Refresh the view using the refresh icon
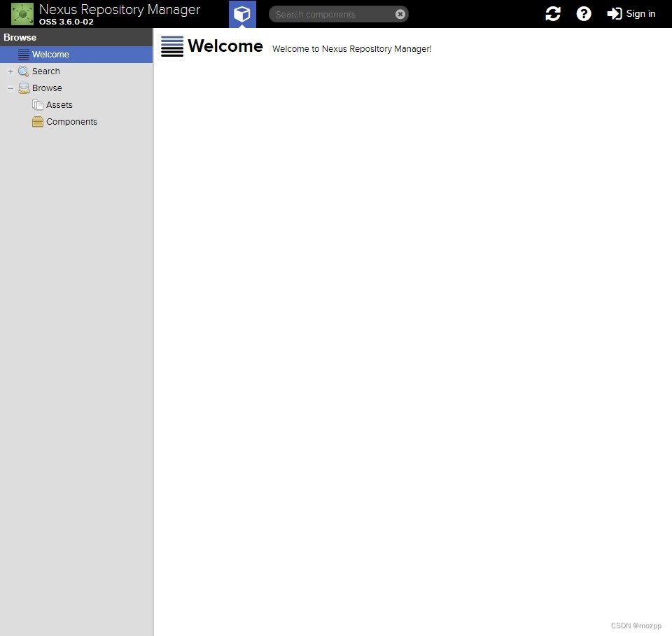The image size is (672, 636). (x=553, y=14)
